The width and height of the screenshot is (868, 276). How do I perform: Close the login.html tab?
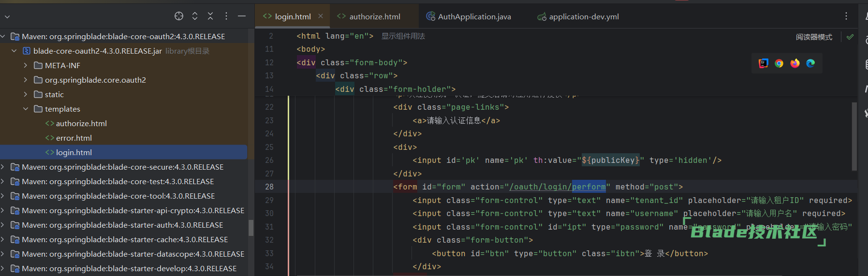(x=321, y=16)
